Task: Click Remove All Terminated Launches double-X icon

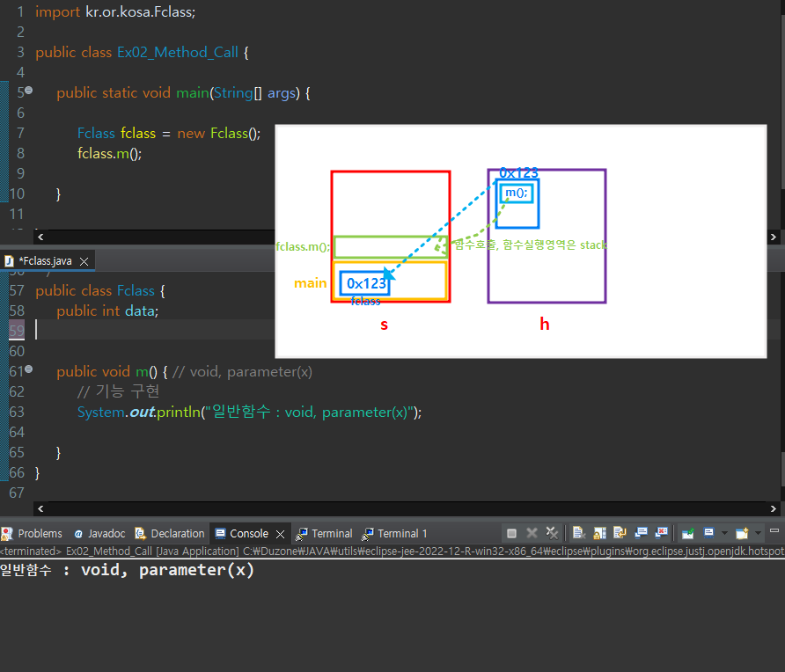Action: 552,533
